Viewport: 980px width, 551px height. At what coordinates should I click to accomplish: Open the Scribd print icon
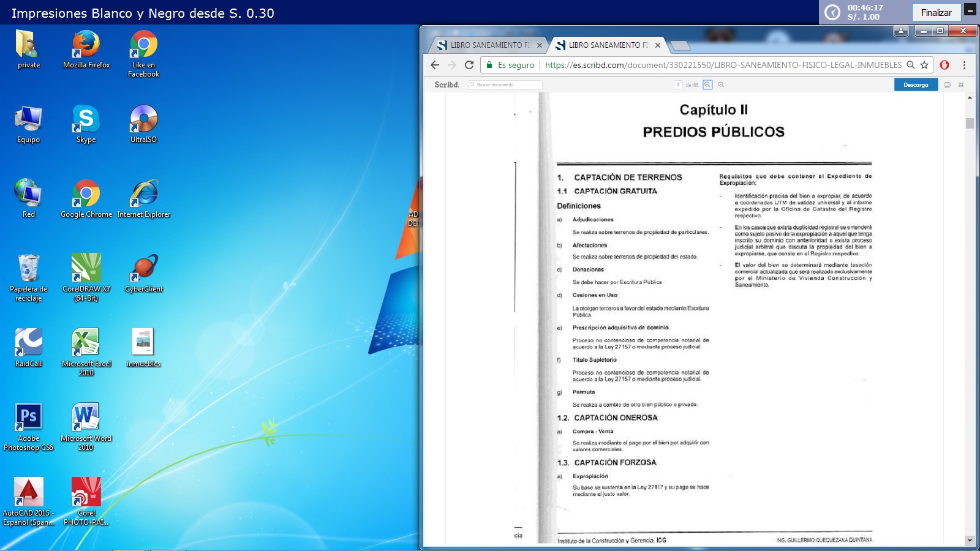pyautogui.click(x=947, y=85)
